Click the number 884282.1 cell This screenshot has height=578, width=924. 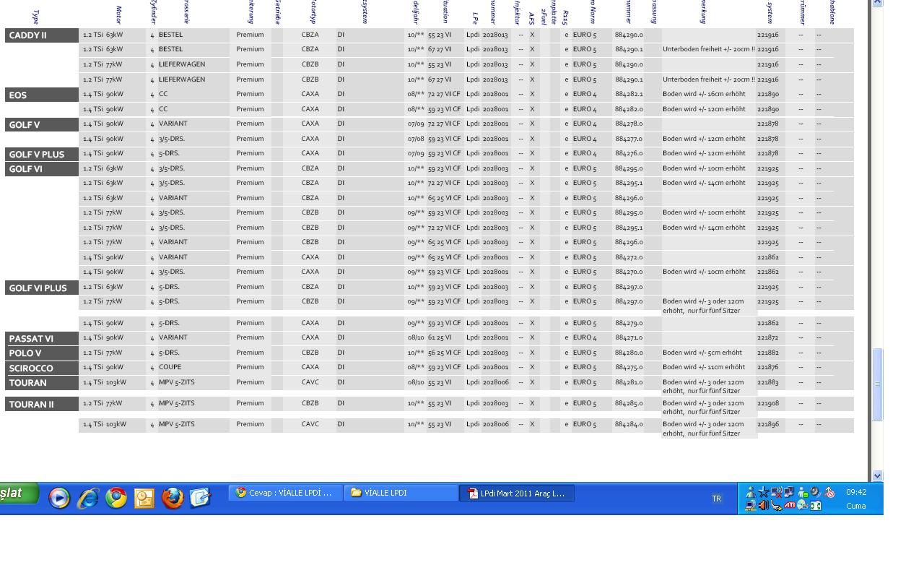(629, 94)
